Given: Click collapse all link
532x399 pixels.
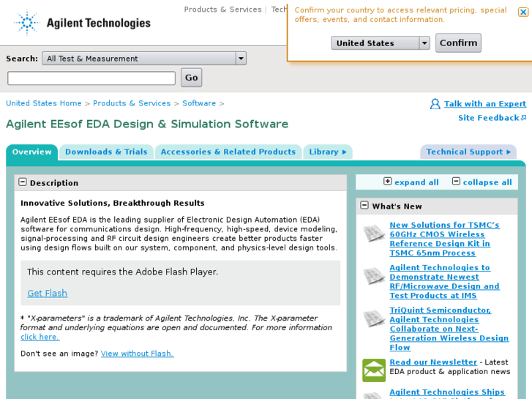Looking at the screenshot, I should [x=487, y=182].
